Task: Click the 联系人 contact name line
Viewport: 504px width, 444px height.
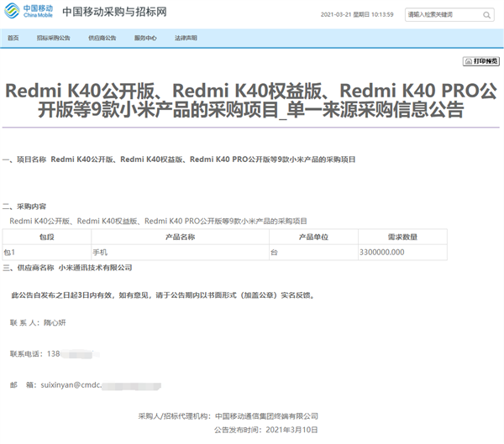Action: click(38, 322)
